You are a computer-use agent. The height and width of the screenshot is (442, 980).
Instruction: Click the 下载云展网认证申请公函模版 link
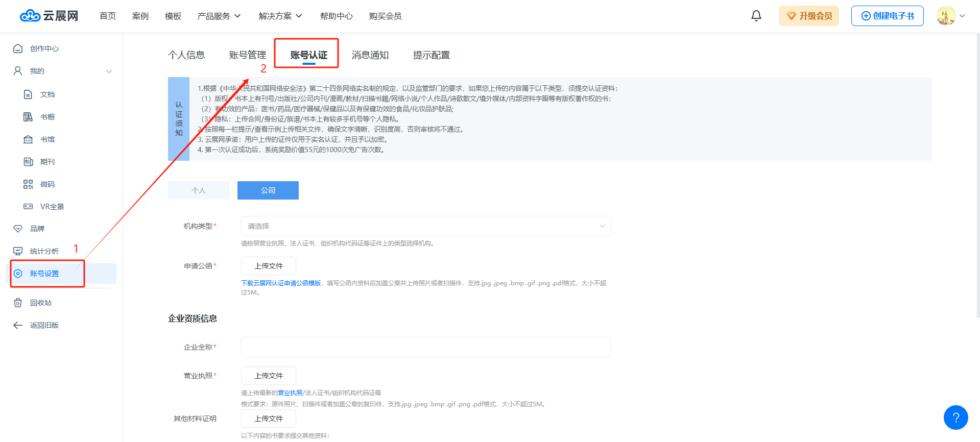[x=281, y=283]
